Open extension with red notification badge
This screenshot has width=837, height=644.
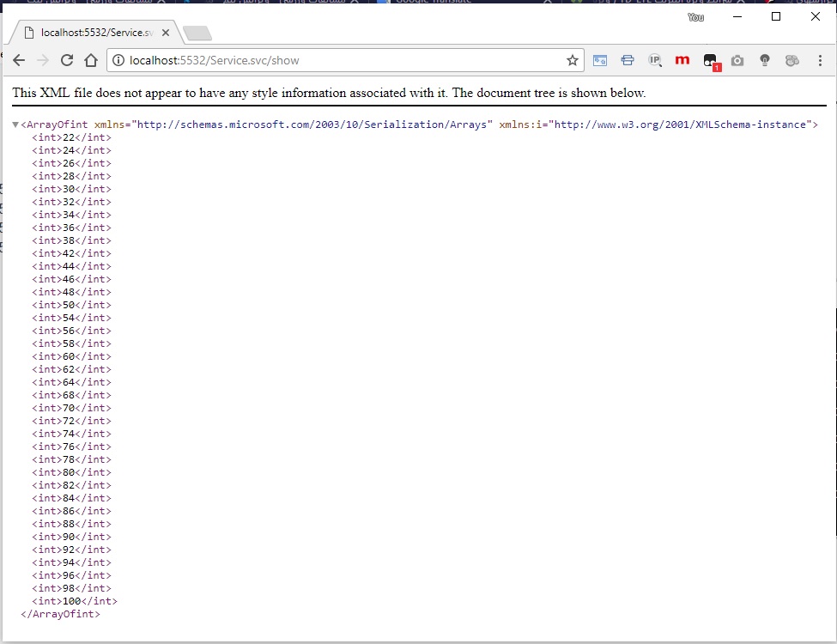click(710, 61)
